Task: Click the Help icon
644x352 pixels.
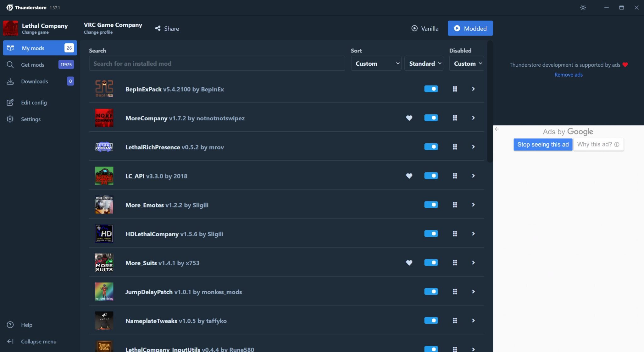Action: click(10, 325)
